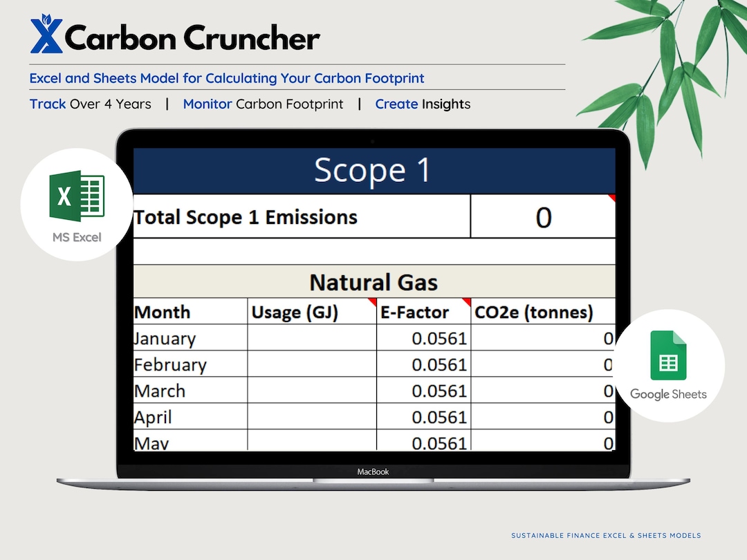Click the Natural Gas section header

point(373,281)
